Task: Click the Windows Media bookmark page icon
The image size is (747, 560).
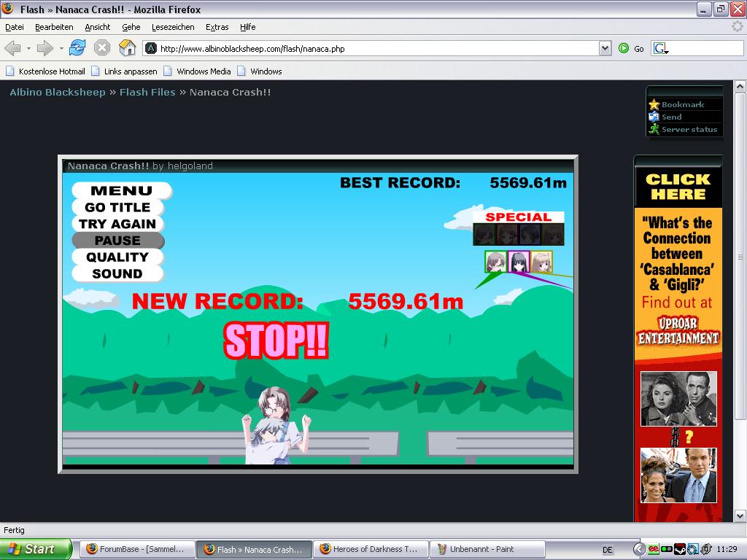Action: pos(168,71)
